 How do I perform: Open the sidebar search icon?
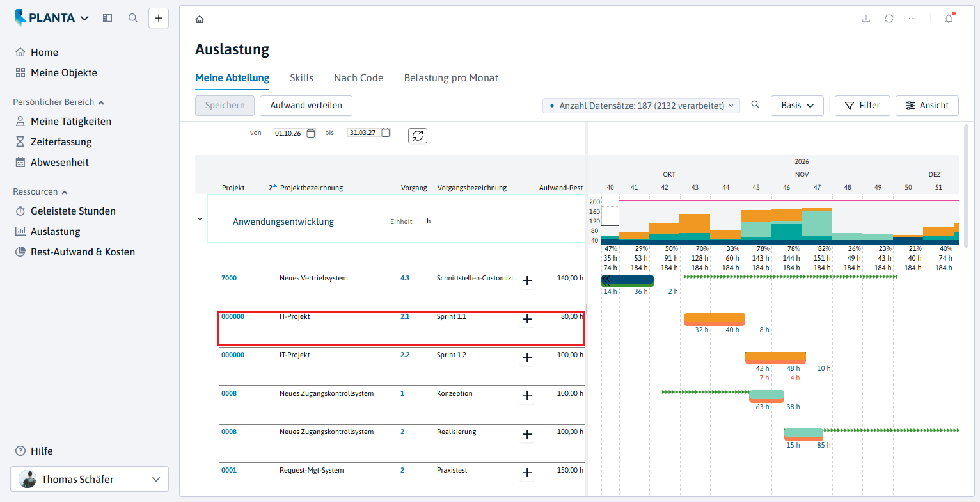point(133,18)
